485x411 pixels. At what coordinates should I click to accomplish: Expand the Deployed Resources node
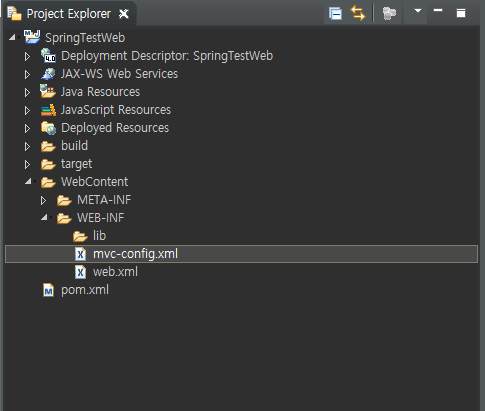tap(27, 128)
